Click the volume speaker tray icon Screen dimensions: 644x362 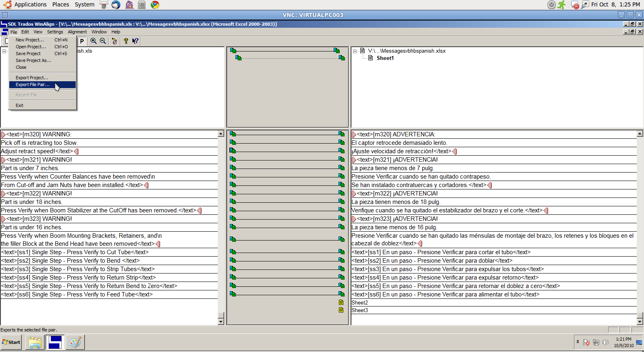[x=605, y=342]
